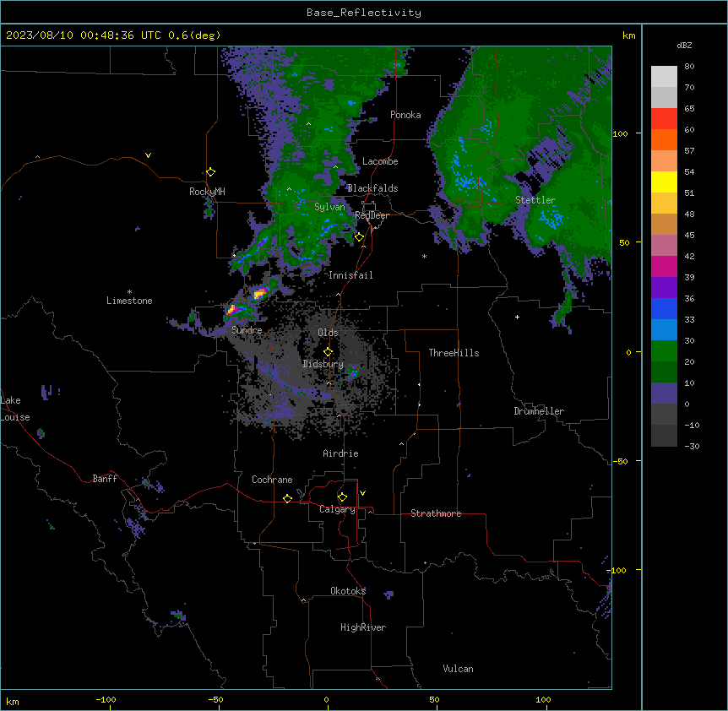Image resolution: width=728 pixels, height=711 pixels.
Task: Click the ThreeHills label
Action: pyautogui.click(x=454, y=353)
